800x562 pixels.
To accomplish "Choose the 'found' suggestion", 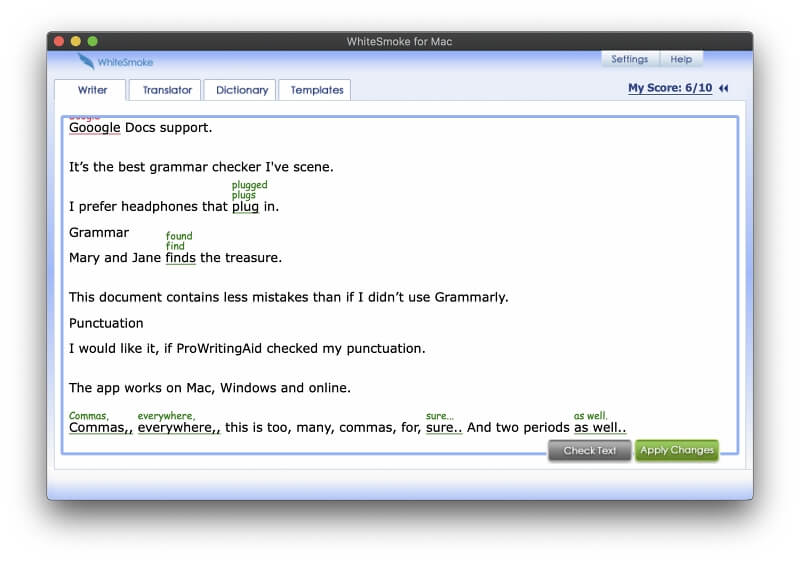I will 179,236.
